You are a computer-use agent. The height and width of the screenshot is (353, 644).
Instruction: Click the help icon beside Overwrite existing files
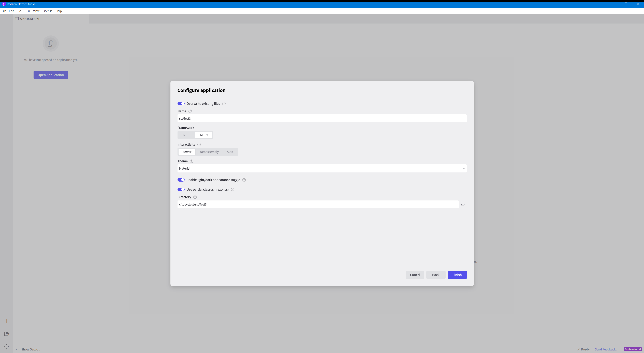224,104
